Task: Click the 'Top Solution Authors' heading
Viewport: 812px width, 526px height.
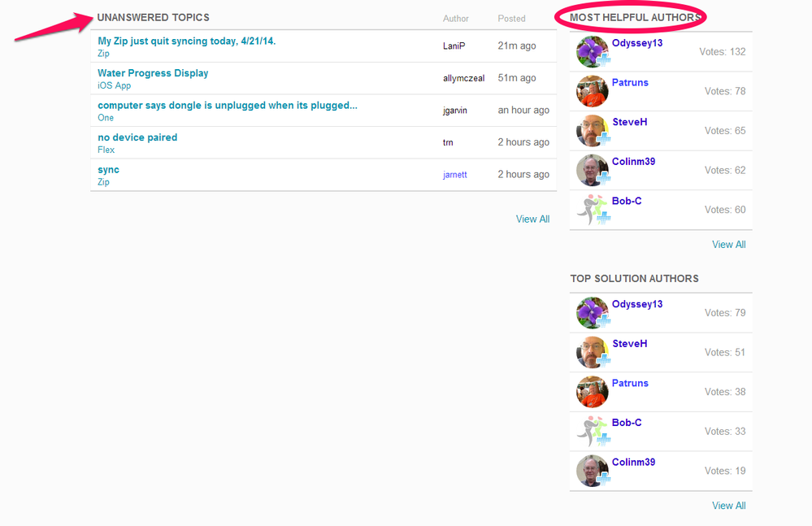Action: [x=634, y=279]
